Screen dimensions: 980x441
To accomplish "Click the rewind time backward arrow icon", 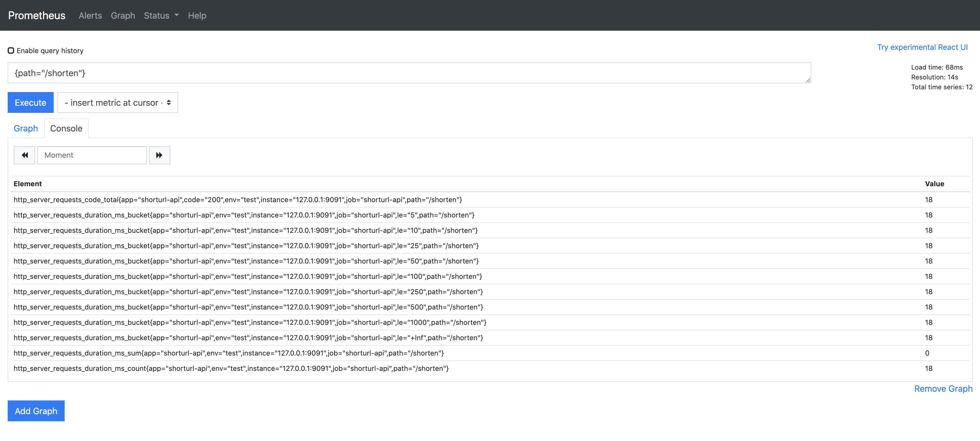I will tap(24, 155).
